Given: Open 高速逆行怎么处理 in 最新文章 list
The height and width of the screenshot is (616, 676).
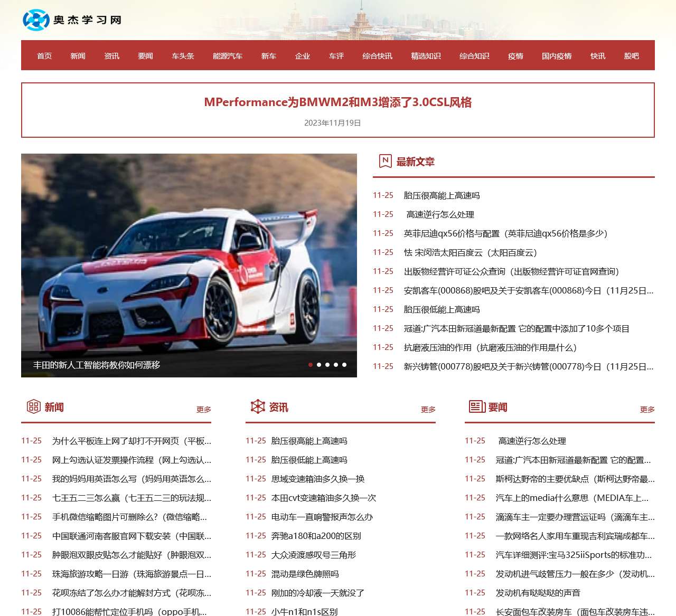Looking at the screenshot, I should 440,214.
